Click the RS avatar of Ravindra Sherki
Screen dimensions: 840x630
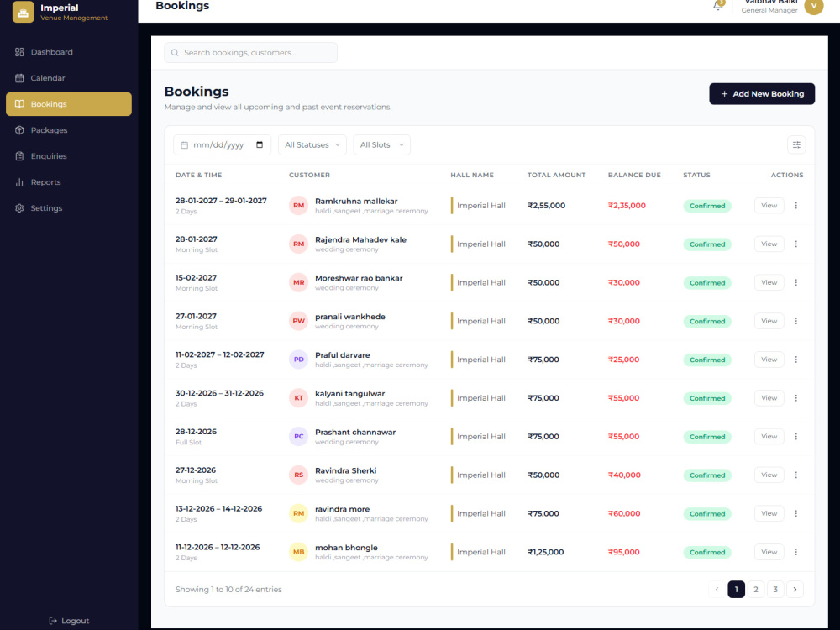coord(298,475)
